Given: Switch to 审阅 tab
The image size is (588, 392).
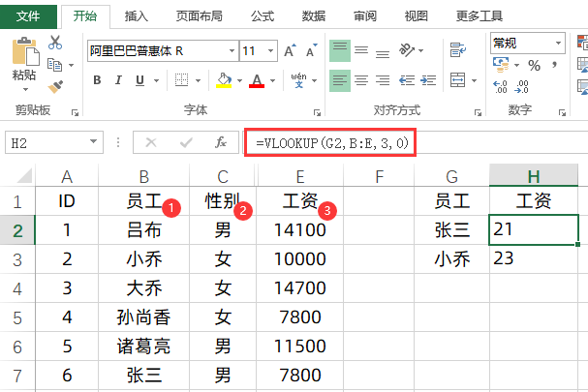Looking at the screenshot, I should pos(365,16).
